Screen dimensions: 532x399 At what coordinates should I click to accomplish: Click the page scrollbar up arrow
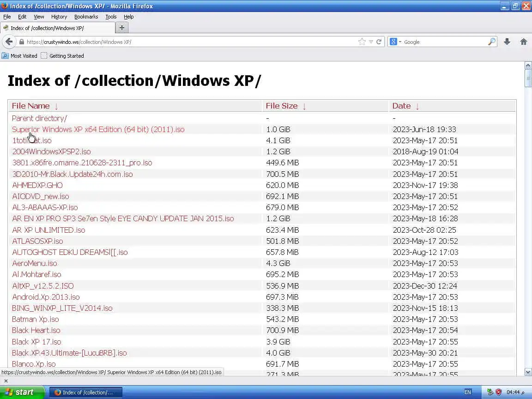528,65
